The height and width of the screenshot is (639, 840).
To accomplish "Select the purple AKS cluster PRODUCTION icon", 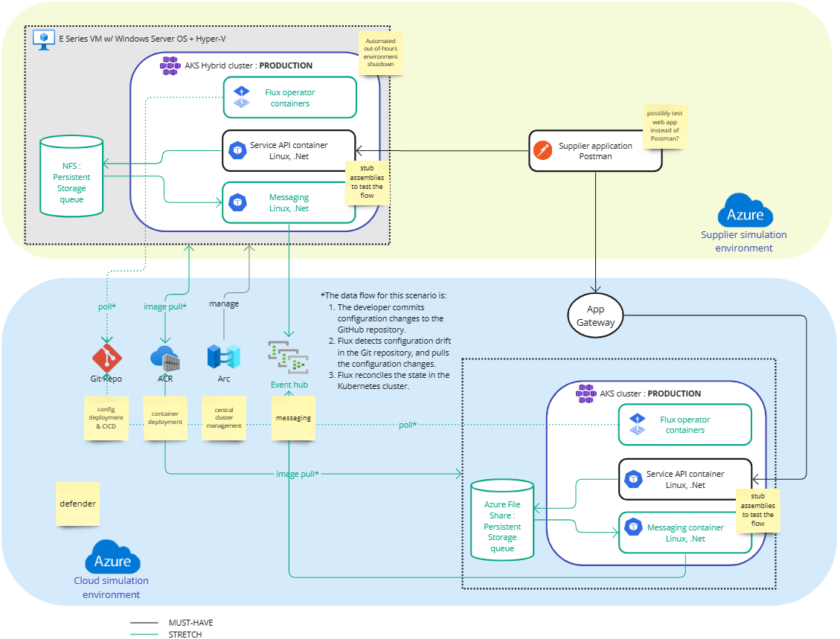I will [586, 394].
